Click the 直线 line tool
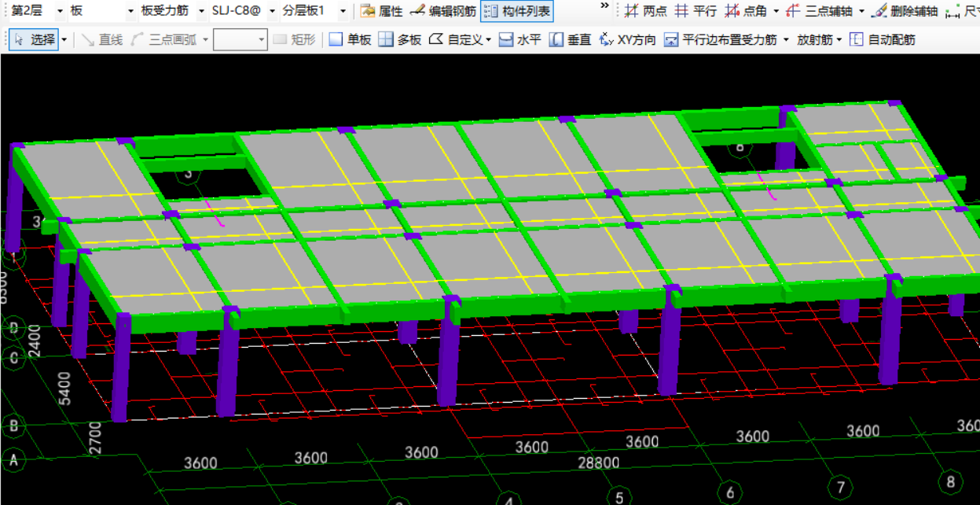Viewport: 980px width, 505px height. [102, 39]
